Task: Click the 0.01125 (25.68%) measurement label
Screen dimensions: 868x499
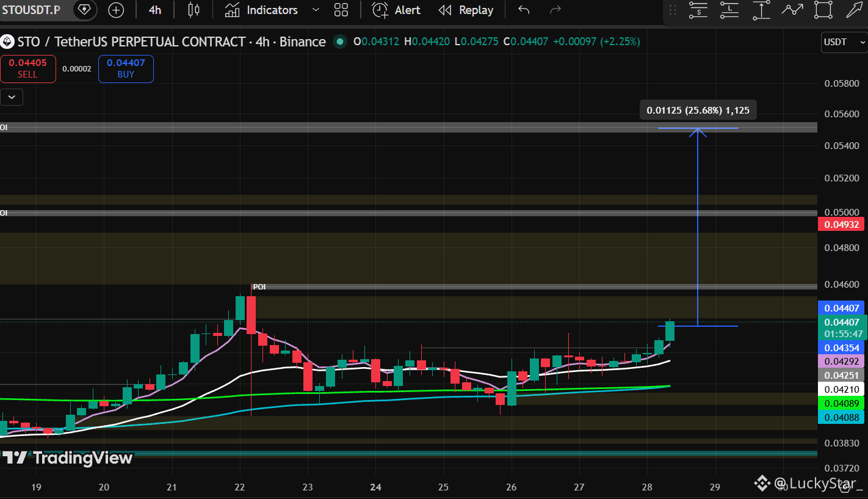Action: pyautogui.click(x=698, y=111)
